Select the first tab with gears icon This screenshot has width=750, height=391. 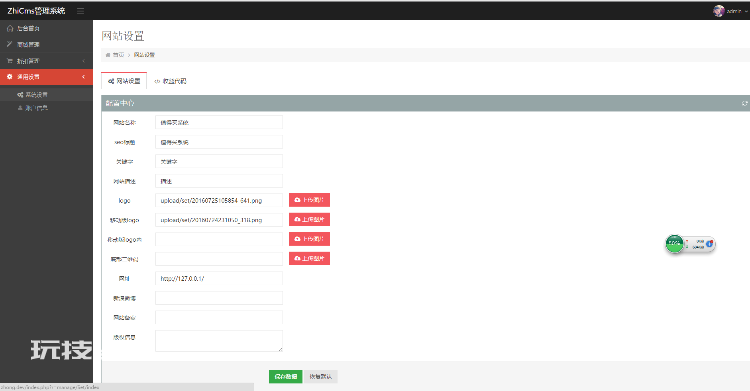click(124, 81)
